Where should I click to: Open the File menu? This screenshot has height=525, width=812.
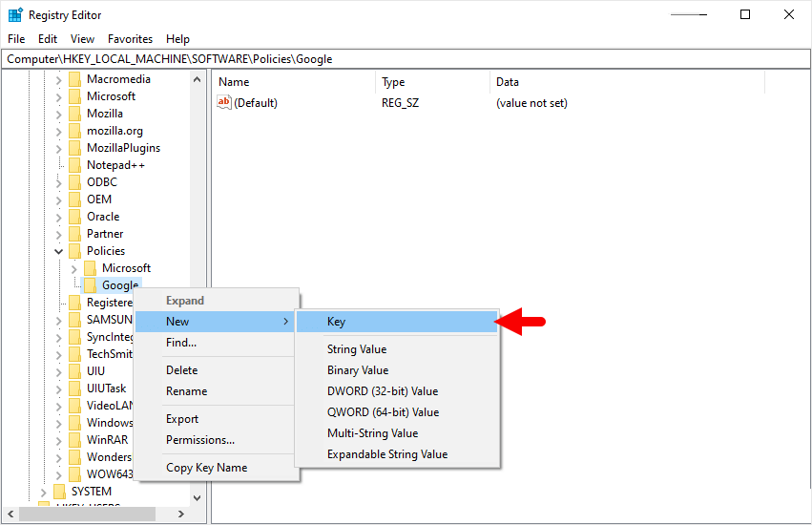point(16,39)
